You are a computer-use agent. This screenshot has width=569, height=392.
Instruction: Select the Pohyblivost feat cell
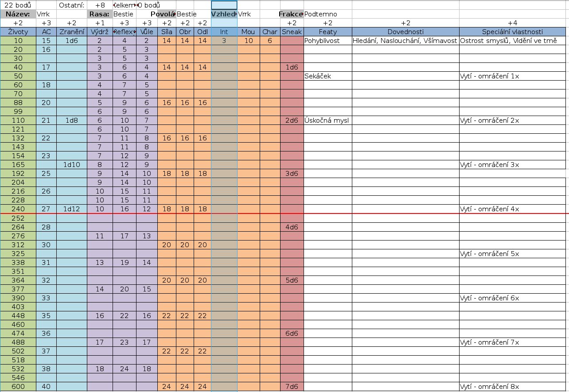(327, 41)
